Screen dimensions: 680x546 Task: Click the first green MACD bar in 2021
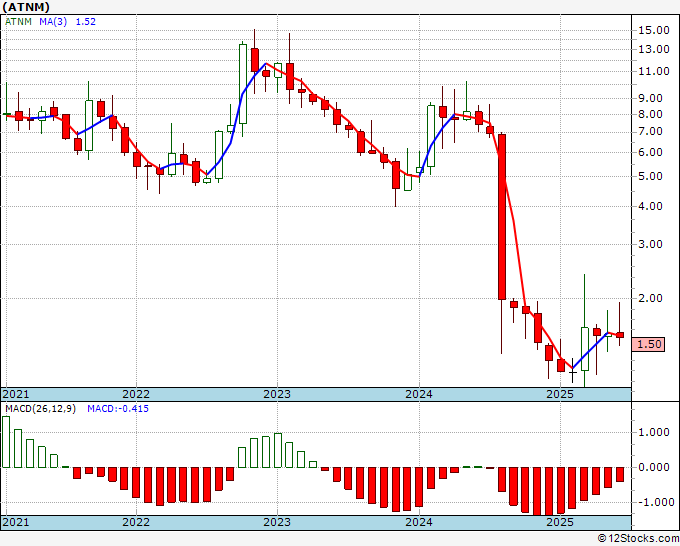pos(6,442)
